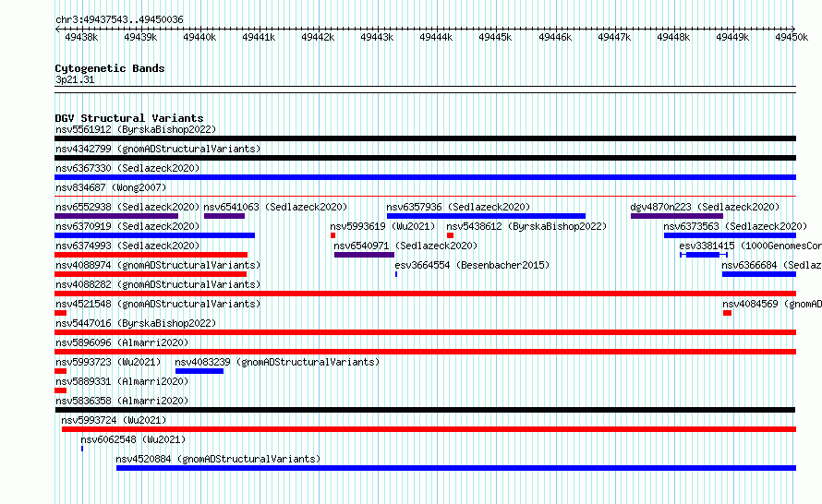Click the small red marker under nsv5889331
822x504 pixels.
(60, 390)
